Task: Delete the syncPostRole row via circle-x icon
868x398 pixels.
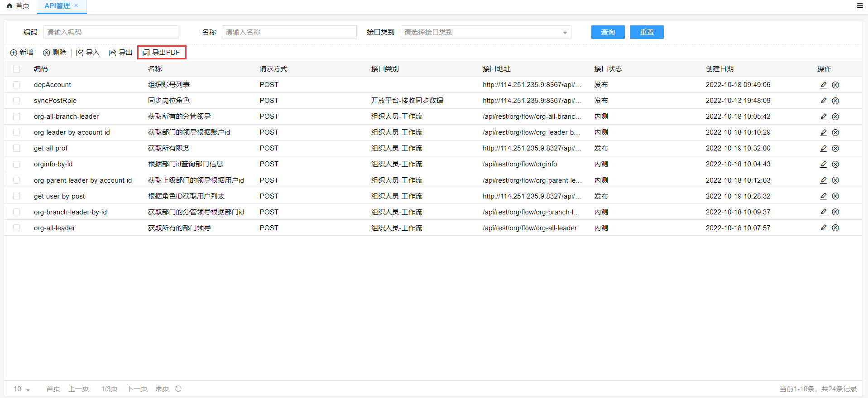Action: coord(835,101)
